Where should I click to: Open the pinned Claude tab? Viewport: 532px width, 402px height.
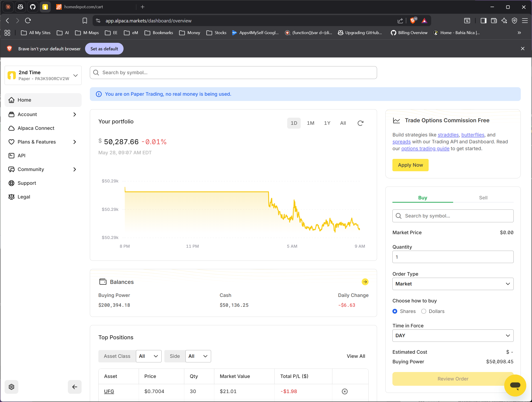pyautogui.click(x=8, y=7)
